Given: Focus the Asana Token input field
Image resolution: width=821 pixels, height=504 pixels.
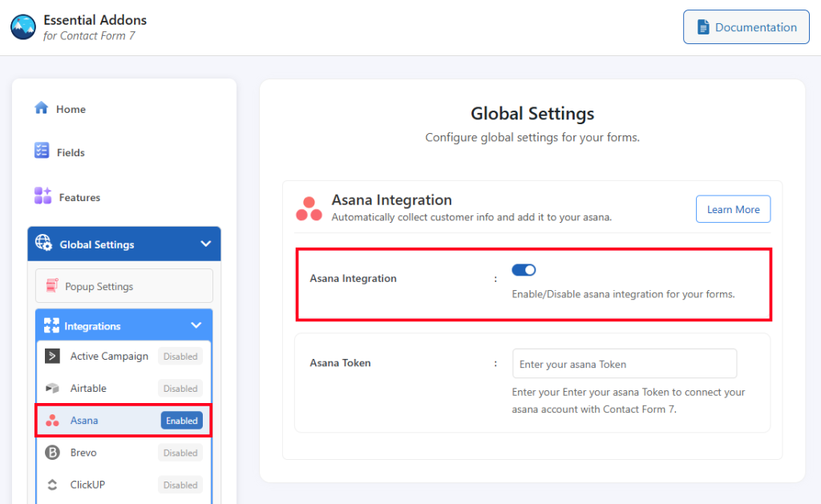Looking at the screenshot, I should pos(625,364).
